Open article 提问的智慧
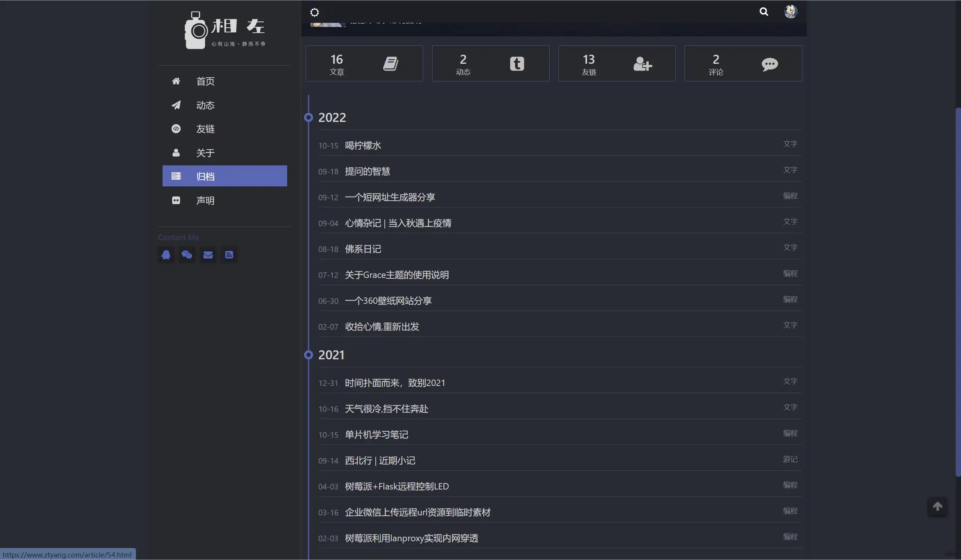The height and width of the screenshot is (560, 961). click(367, 171)
